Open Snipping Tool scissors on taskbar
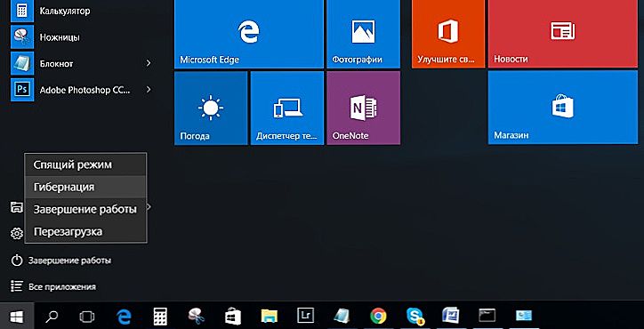 196,317
